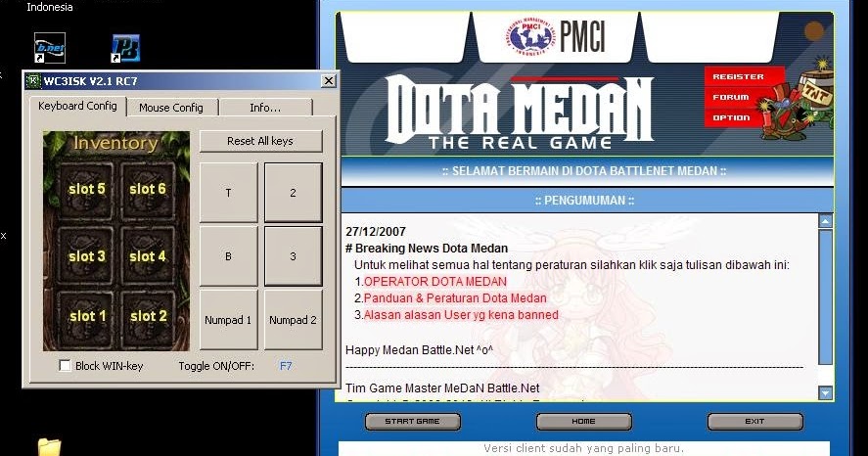The width and height of the screenshot is (868, 456).
Task: Open the b.net desktop shortcut icon
Action: [x=50, y=47]
